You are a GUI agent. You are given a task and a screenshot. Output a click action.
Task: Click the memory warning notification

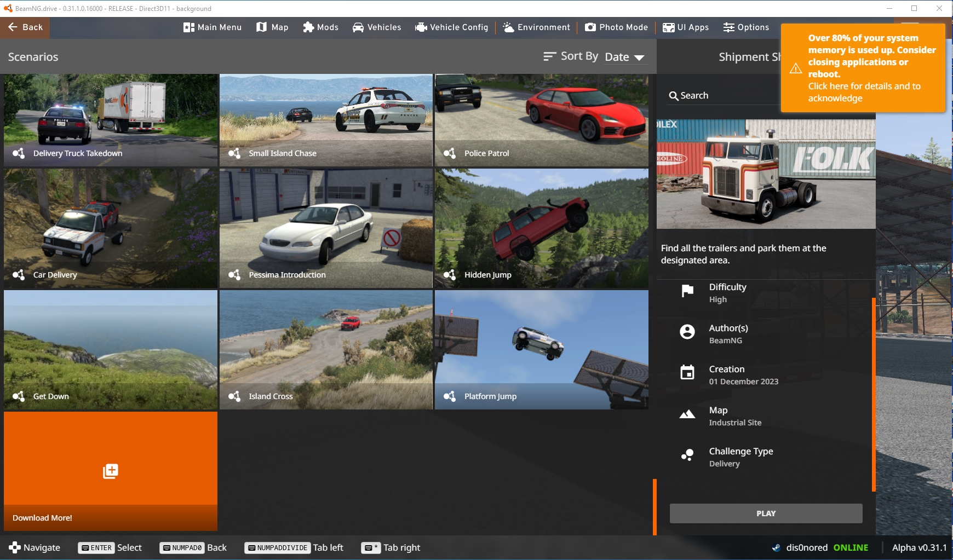[x=863, y=68]
